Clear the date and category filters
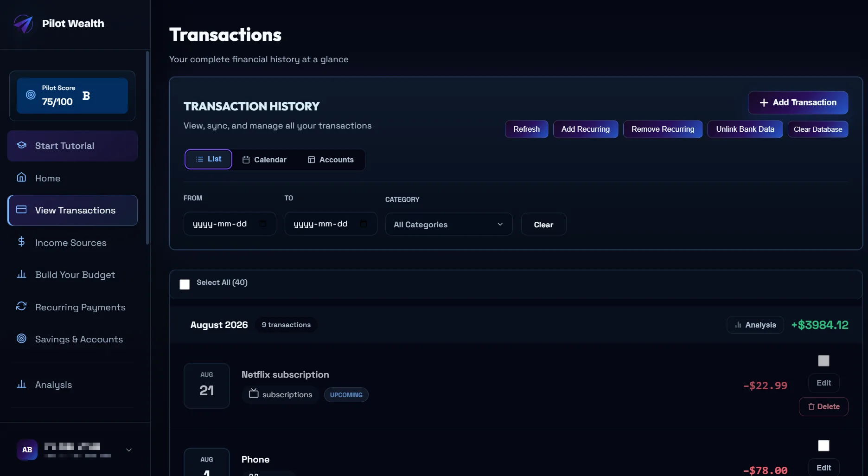This screenshot has height=476, width=868. click(543, 224)
